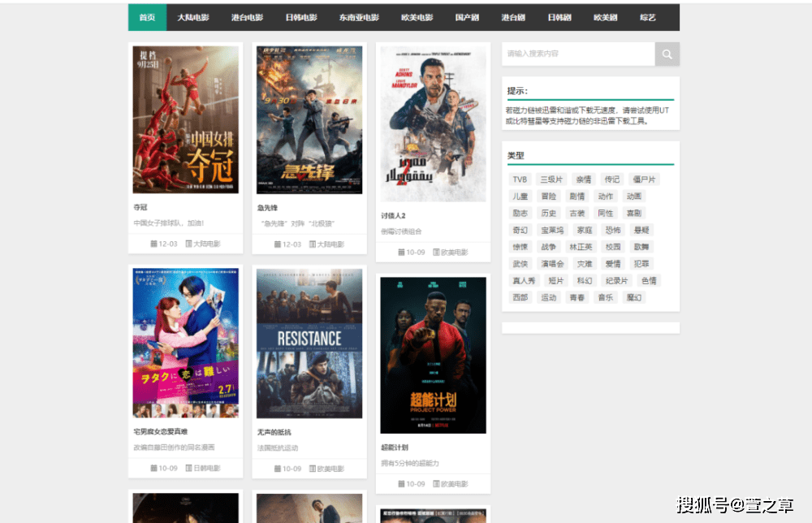The image size is (812, 523).
Task: Click the calendar icon on the 超能计划 card
Action: click(x=401, y=484)
